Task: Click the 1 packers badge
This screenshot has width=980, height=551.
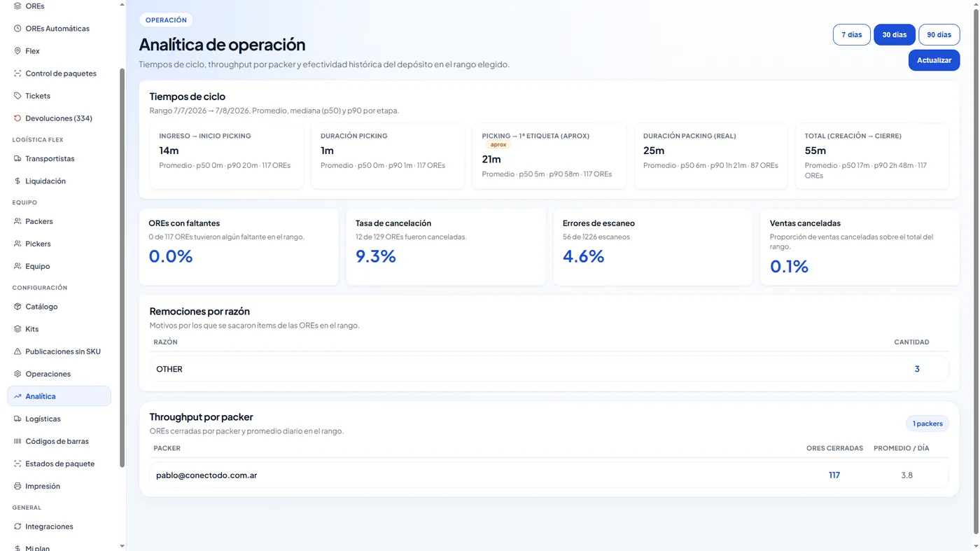Action: (x=927, y=424)
